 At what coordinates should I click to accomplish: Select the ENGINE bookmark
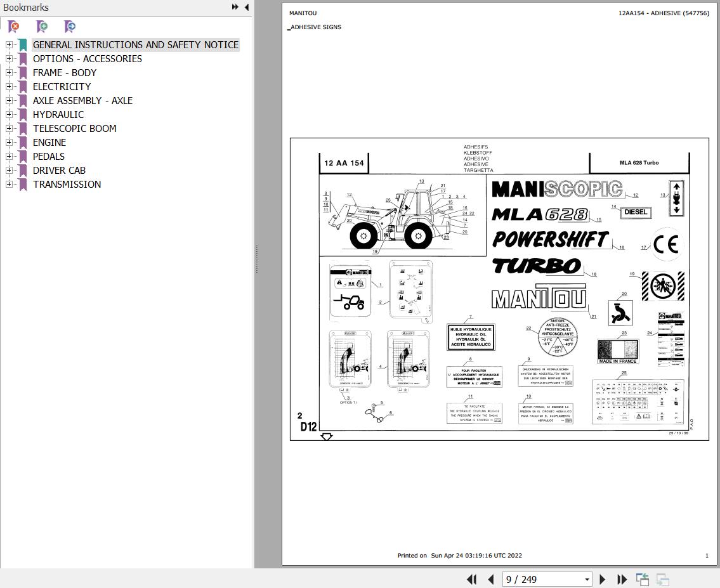click(49, 142)
